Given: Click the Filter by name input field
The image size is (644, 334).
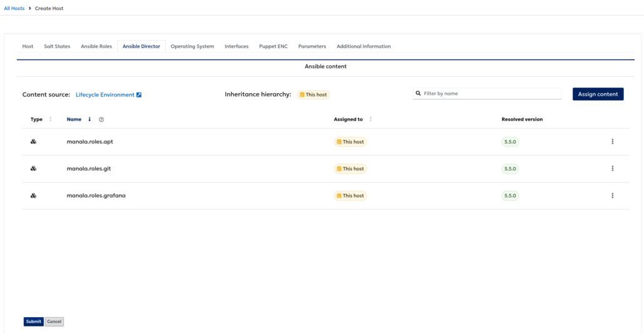Looking at the screenshot, I should 486,93.
